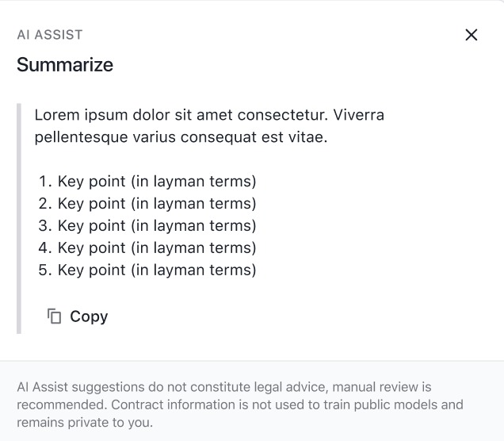Image resolution: width=504 pixels, height=441 pixels.
Task: Select the second Key point item
Action: click(x=147, y=204)
